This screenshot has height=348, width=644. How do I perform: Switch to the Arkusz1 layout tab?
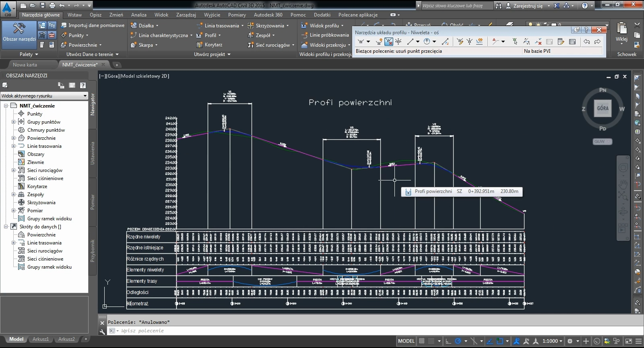click(x=41, y=339)
